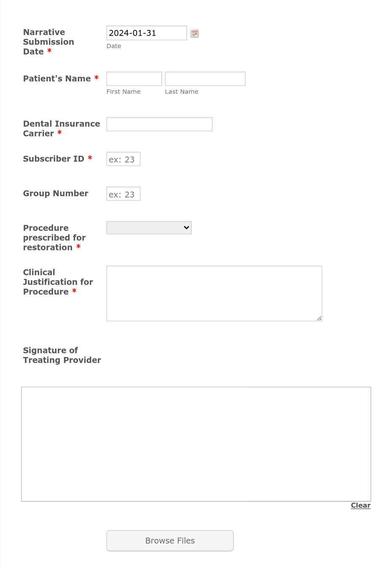The height and width of the screenshot is (571, 392).
Task: Open the calendar date picker icon
Action: [194, 33]
